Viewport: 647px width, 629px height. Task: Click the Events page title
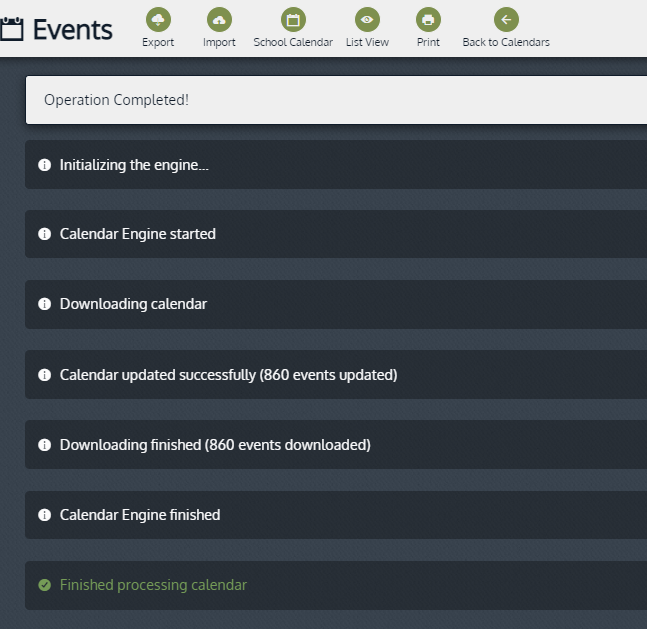click(x=72, y=30)
